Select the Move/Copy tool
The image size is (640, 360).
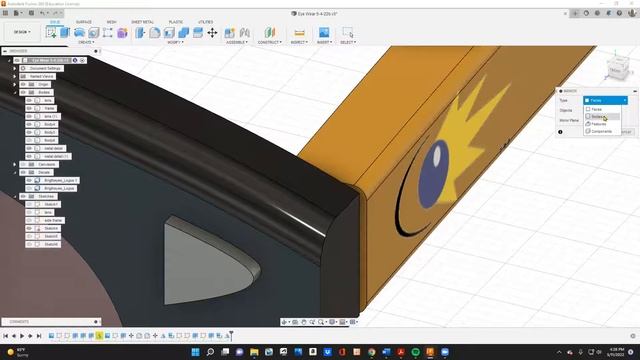click(212, 32)
